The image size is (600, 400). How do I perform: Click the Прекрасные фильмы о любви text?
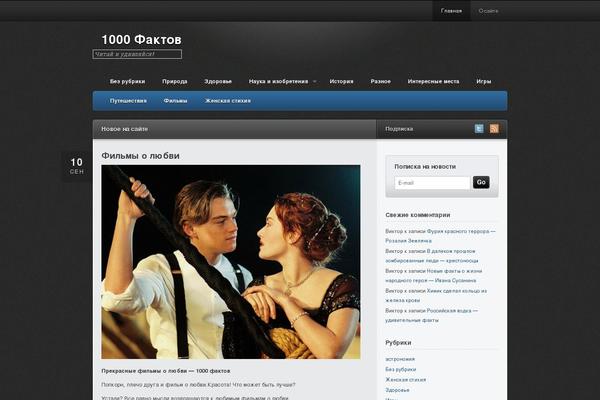coord(166,371)
